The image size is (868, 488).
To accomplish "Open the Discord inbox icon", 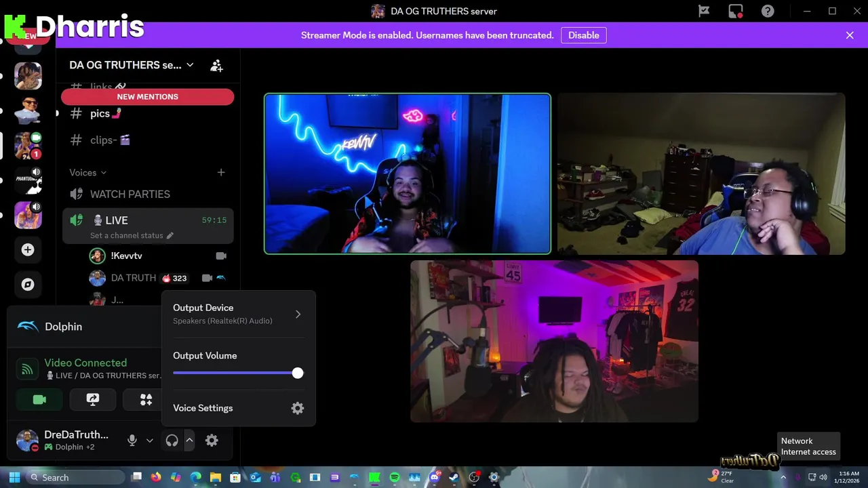I will click(736, 11).
